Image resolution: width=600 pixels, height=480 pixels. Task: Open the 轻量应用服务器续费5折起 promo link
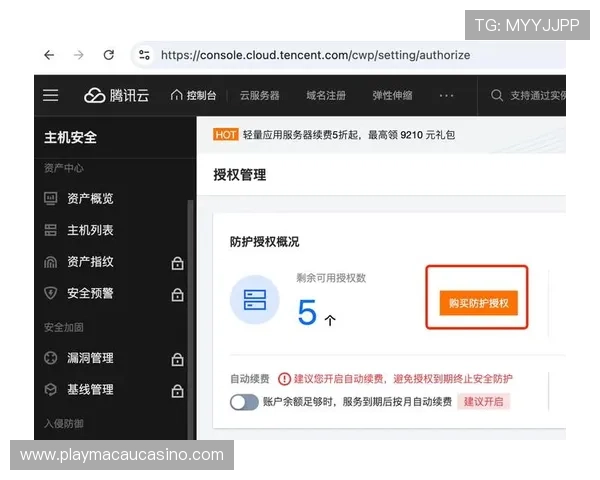(x=349, y=135)
